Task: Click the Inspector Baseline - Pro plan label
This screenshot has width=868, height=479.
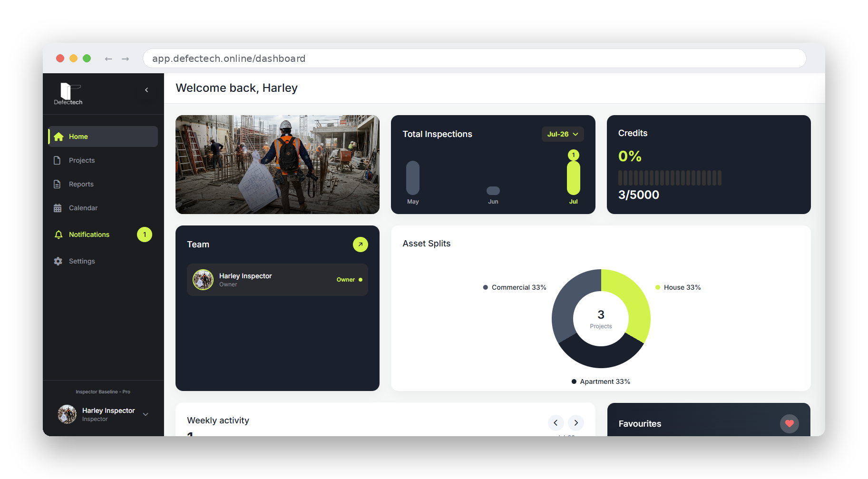Action: pos(103,392)
